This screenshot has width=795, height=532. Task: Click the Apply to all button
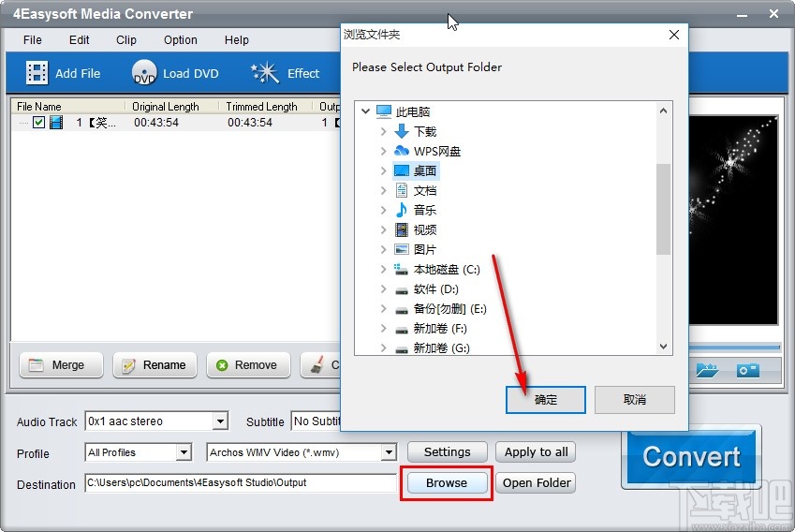536,451
